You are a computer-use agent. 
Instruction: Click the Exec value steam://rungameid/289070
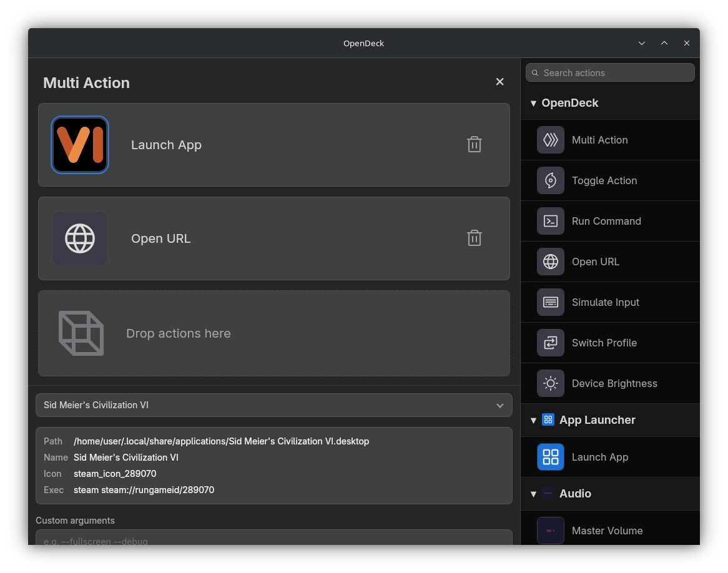[144, 490]
